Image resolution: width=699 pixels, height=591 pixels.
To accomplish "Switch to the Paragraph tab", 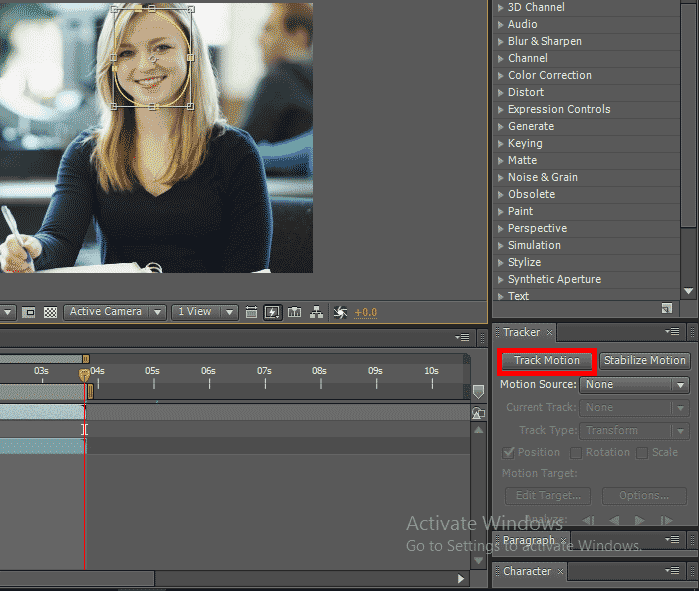I will point(529,540).
